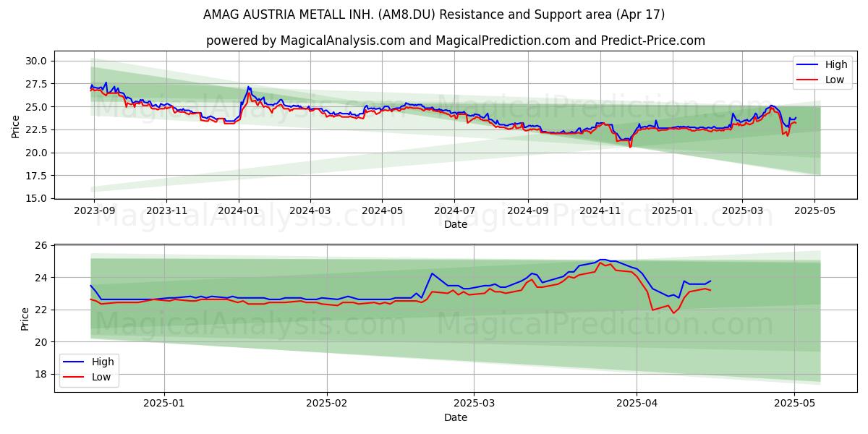868x434 pixels.
Task: Click the '2023-11' date tick on top chart
Action: click(x=167, y=210)
